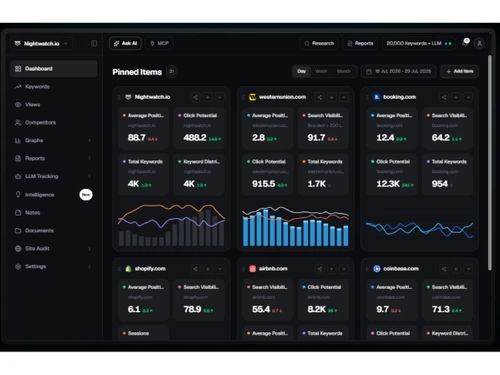This screenshot has height=375, width=500.
Task: Share the shopify.com card
Action: [x=195, y=269]
